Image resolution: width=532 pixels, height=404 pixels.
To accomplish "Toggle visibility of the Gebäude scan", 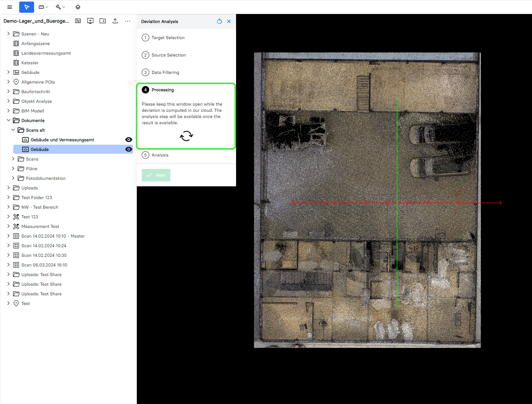I will (128, 149).
